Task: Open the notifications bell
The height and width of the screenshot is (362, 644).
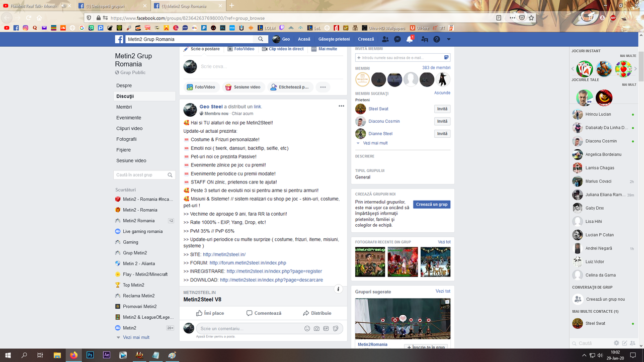Action: [x=410, y=39]
